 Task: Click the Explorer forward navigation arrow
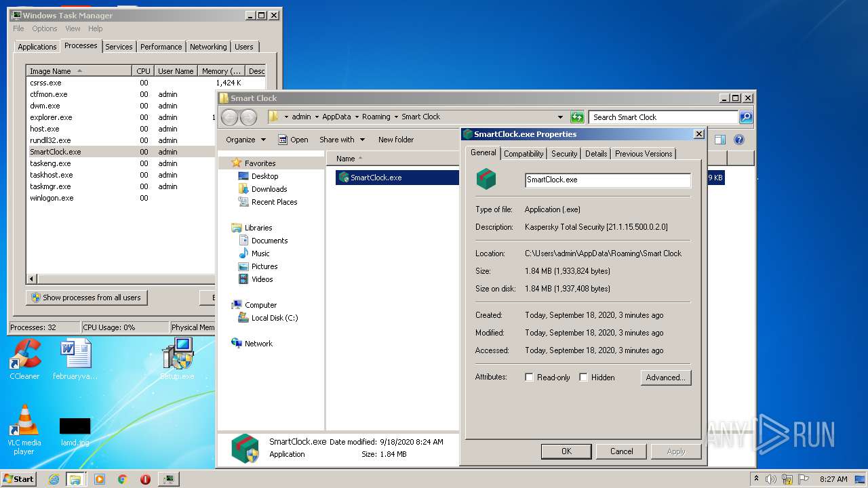click(x=248, y=117)
